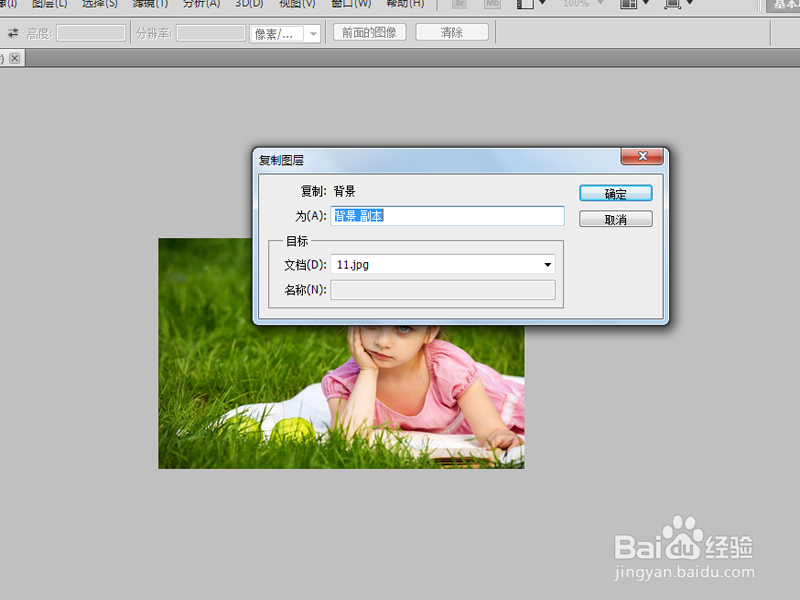This screenshot has width=800, height=600.
Task: Open the view extras dropdown icon
Action: pyautogui.click(x=531, y=4)
